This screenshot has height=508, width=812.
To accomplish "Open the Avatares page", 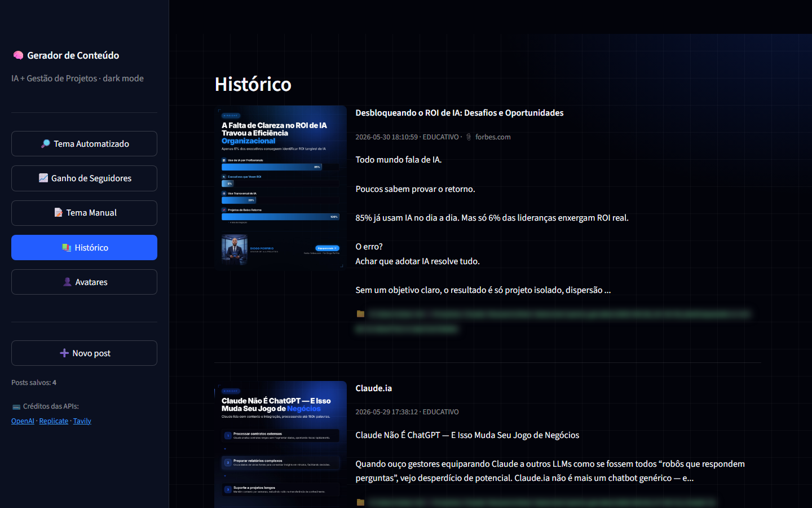I will [x=84, y=282].
